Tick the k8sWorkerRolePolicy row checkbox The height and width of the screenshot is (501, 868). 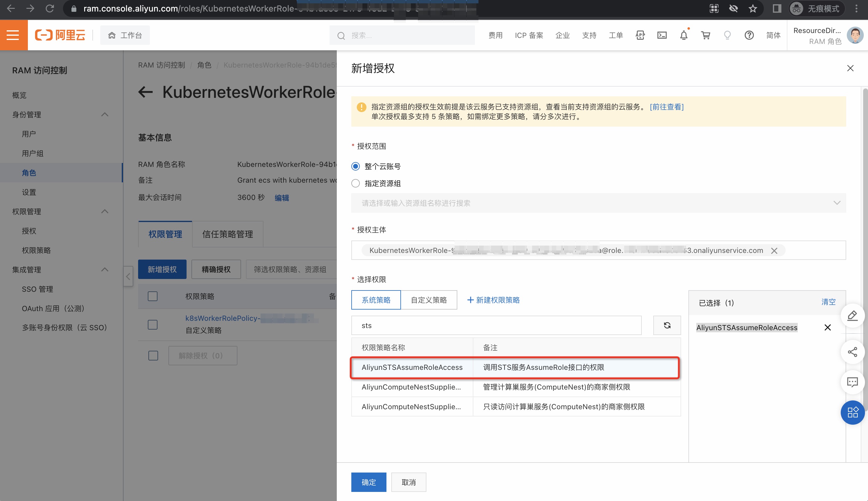152,324
